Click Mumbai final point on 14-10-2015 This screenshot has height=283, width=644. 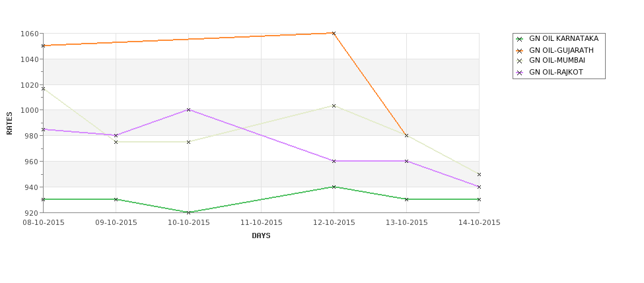[479, 174]
